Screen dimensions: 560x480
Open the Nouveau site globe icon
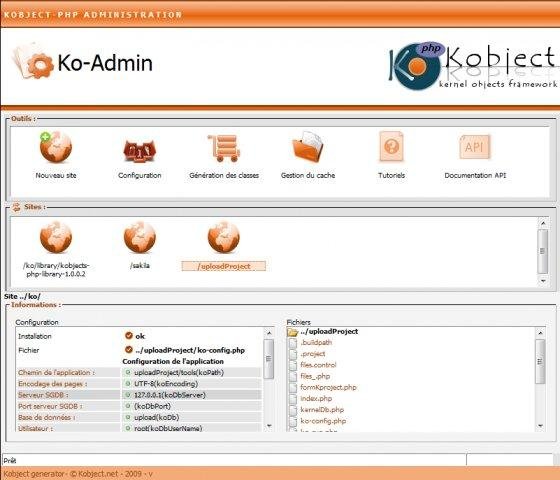(56, 147)
